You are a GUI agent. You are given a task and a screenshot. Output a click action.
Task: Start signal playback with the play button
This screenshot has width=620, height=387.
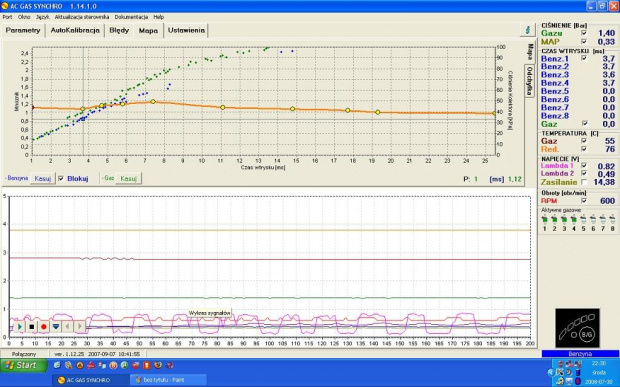[x=19, y=327]
